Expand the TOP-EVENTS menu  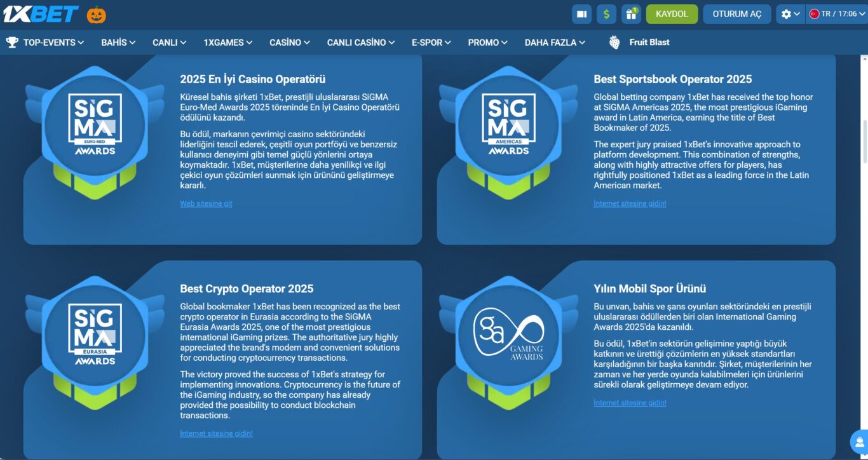pos(45,43)
